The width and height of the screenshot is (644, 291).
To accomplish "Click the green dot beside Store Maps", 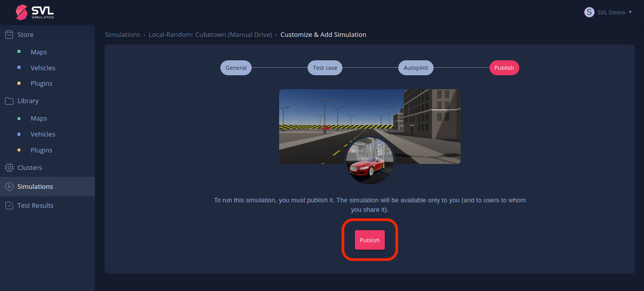I will 19,52.
